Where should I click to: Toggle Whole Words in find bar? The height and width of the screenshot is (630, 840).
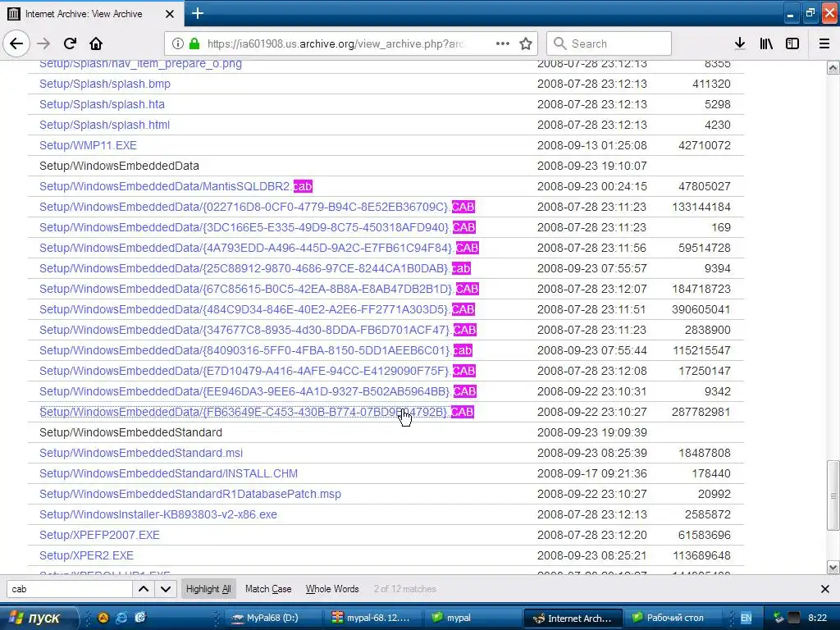tap(332, 589)
